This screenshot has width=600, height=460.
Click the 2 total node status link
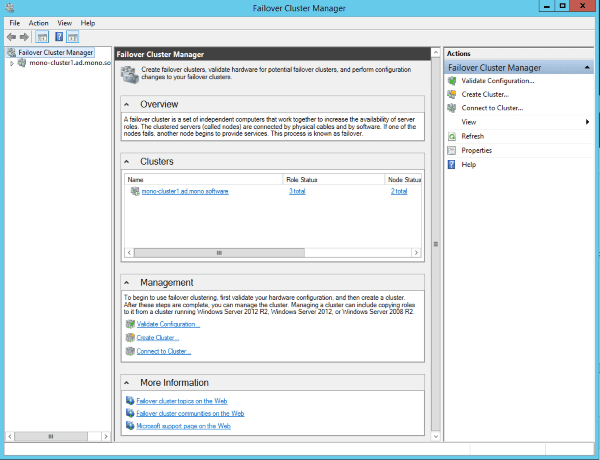(x=399, y=191)
